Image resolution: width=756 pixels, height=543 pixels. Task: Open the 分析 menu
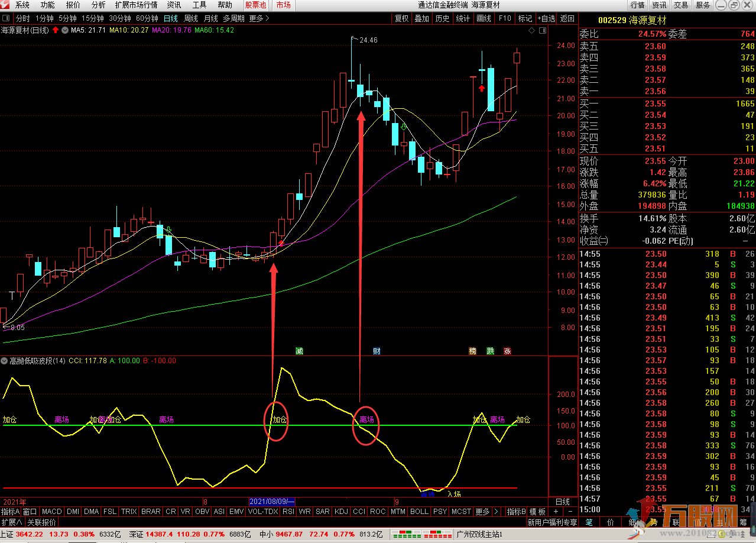point(99,5)
